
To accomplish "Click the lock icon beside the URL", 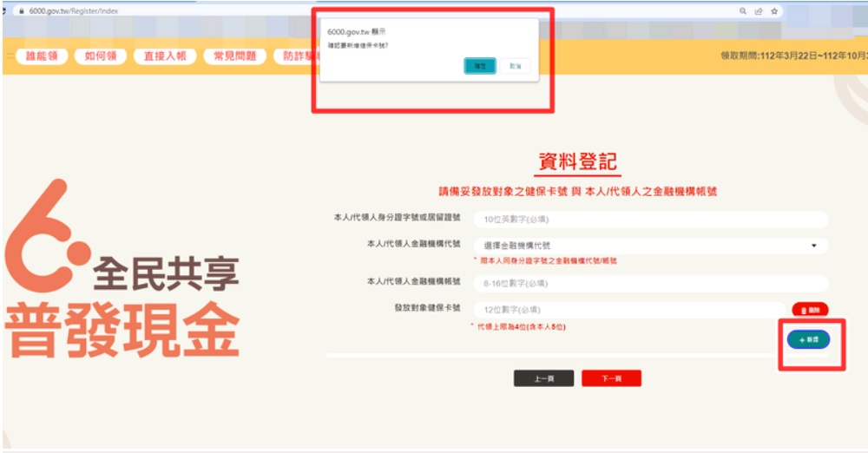I will [x=22, y=11].
